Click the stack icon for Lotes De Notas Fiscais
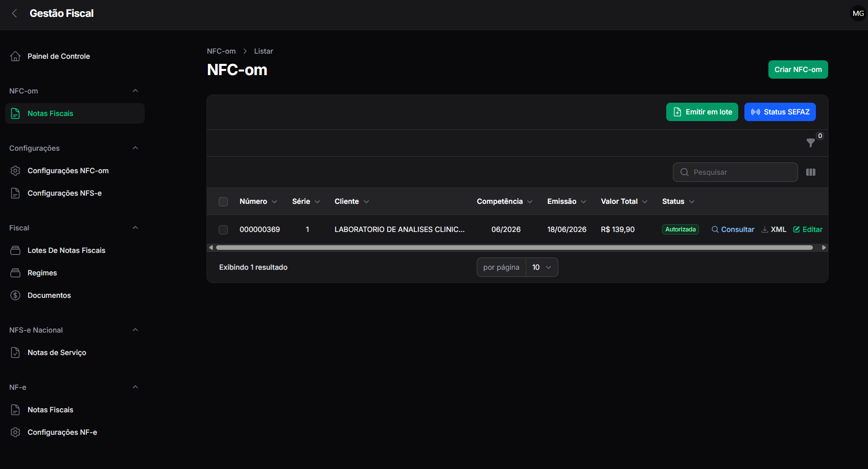The height and width of the screenshot is (469, 868). point(15,250)
